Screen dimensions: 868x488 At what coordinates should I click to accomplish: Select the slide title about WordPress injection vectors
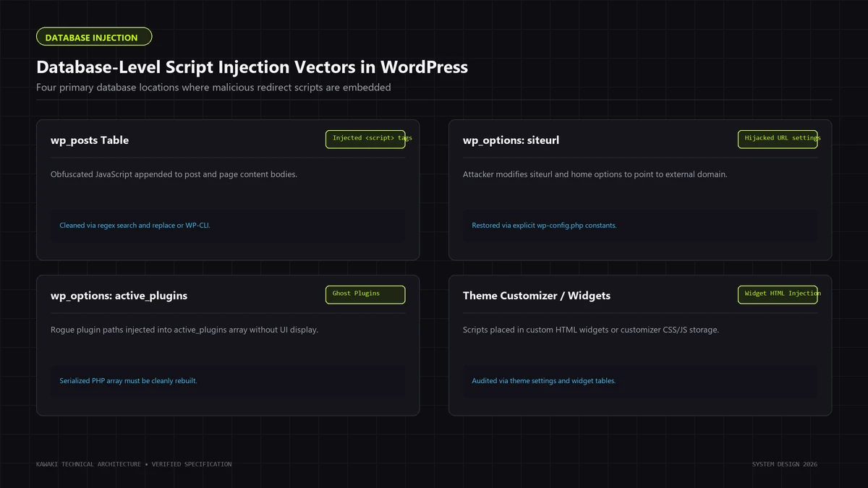click(252, 67)
